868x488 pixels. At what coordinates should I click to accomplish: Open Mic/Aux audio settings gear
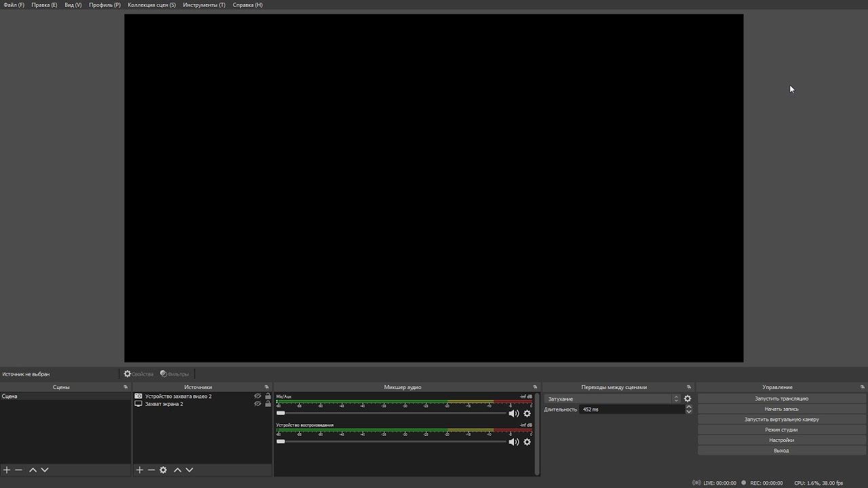[x=527, y=413]
